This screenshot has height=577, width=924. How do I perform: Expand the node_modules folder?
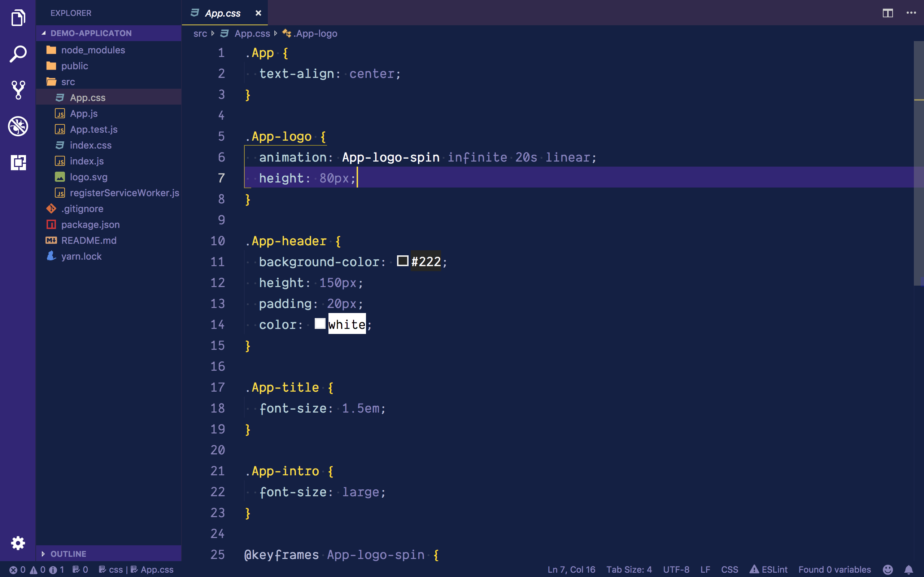[x=93, y=50]
